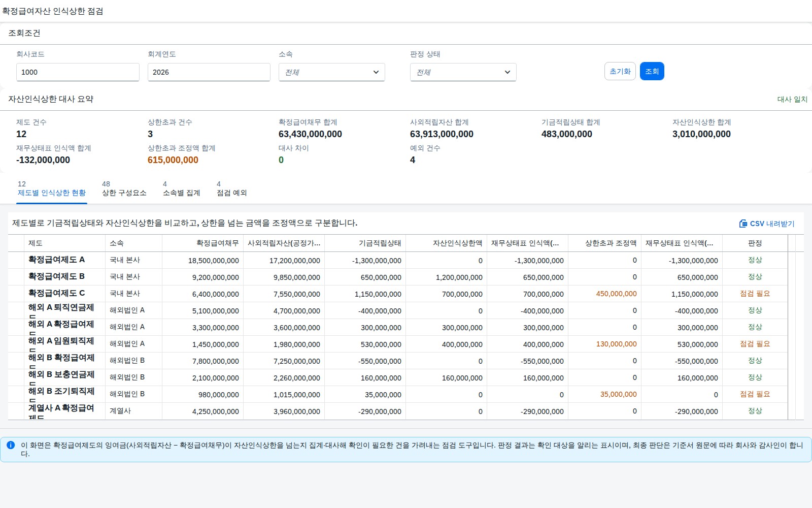812x508 pixels.
Task: Click the 소속 column header in the table
Action: click(x=134, y=243)
